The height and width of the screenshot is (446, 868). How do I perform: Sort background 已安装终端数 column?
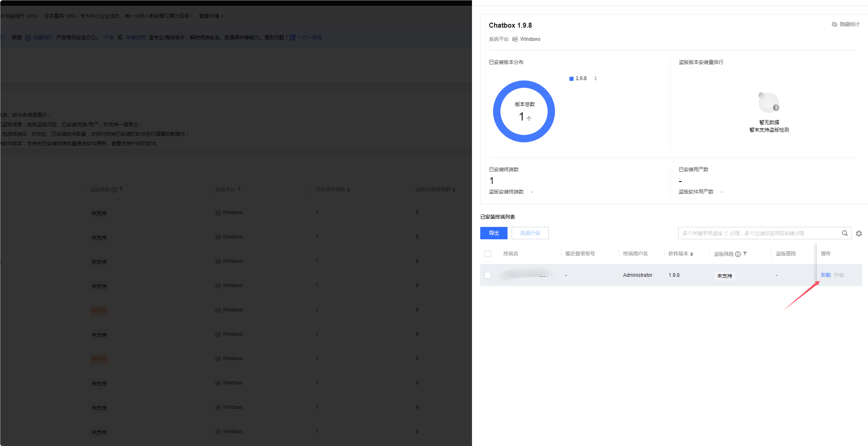349,190
